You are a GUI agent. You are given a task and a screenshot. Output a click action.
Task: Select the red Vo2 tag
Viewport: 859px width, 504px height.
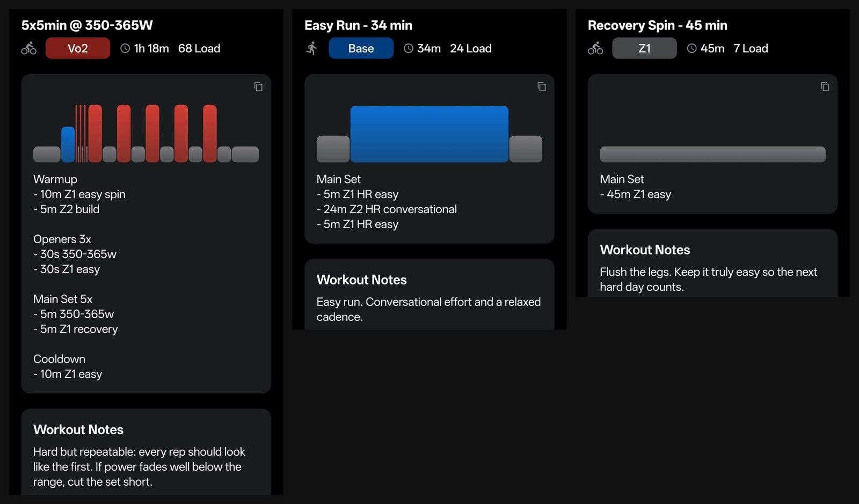pyautogui.click(x=78, y=48)
